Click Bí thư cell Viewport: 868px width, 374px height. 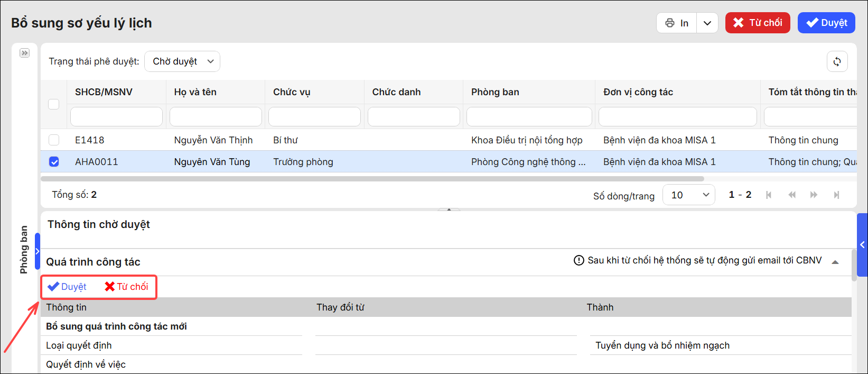point(285,140)
